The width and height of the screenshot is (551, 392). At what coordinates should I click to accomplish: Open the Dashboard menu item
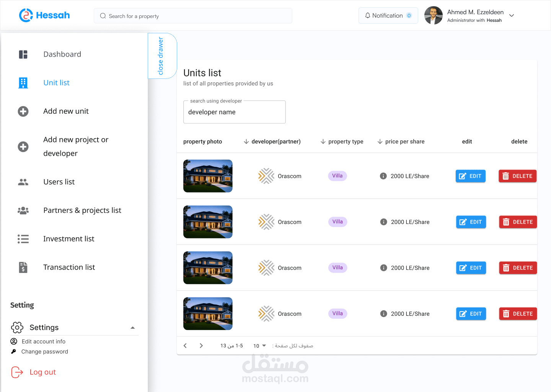coord(62,54)
